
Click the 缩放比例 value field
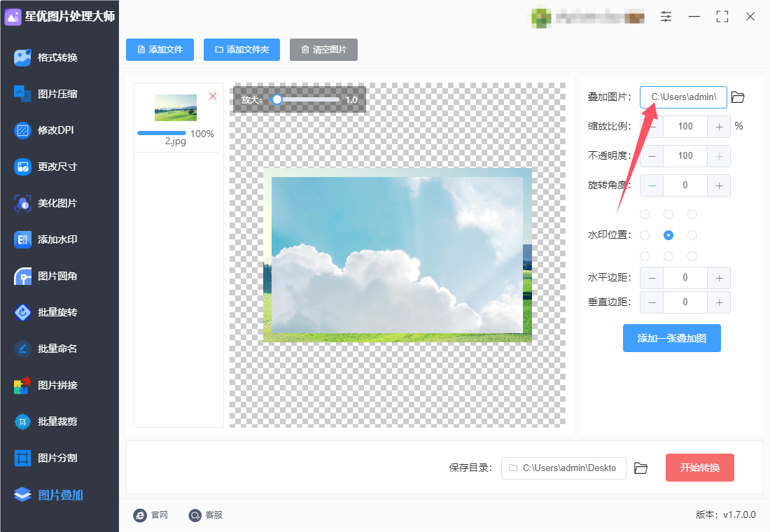[x=685, y=127]
